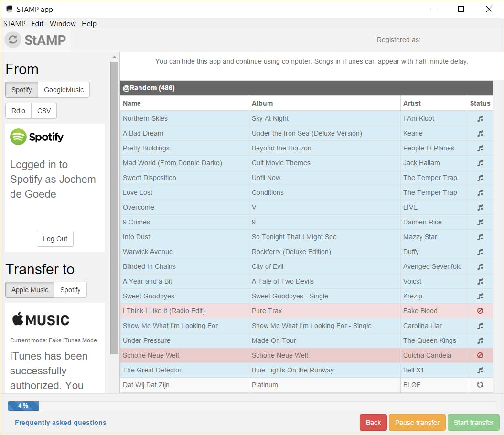The width and height of the screenshot is (504, 435).
Task: Select Spotify as the source service
Action: [x=21, y=90]
